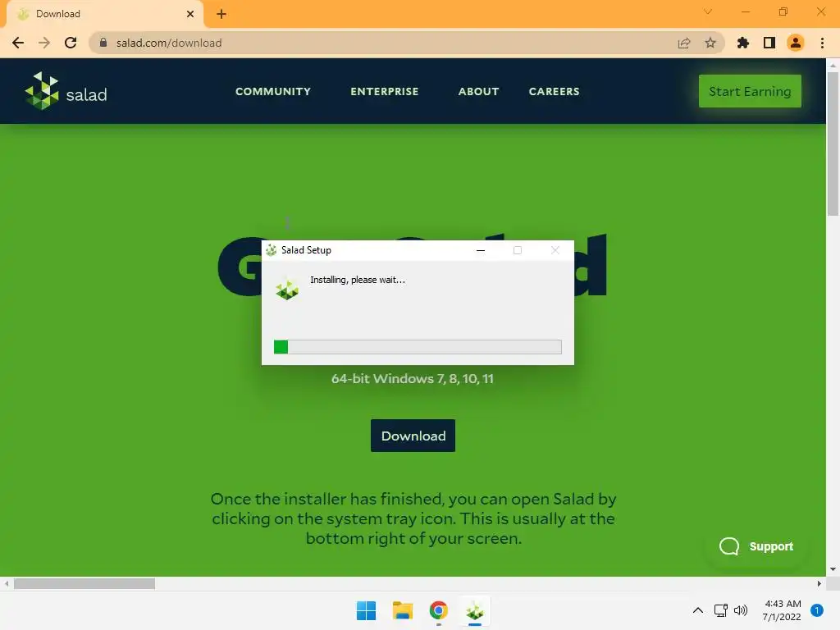Select the Download browser tab

click(105, 15)
